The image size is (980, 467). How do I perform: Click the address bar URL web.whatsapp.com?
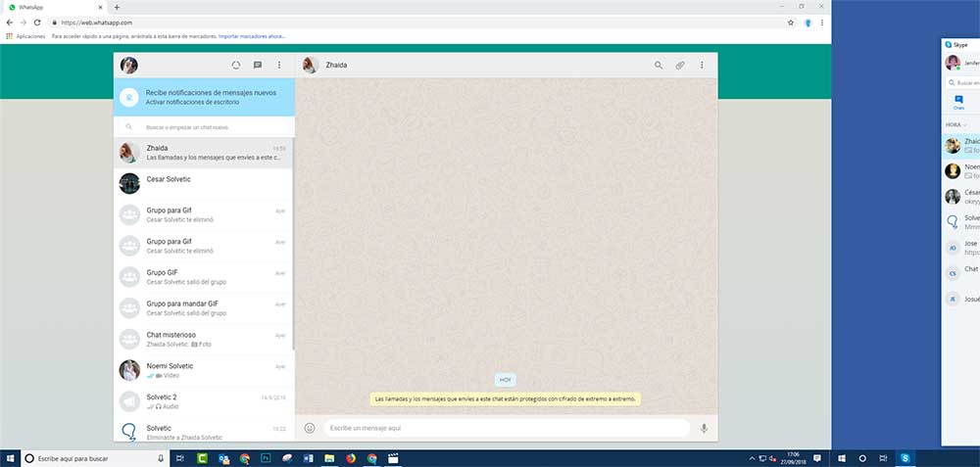(96, 23)
